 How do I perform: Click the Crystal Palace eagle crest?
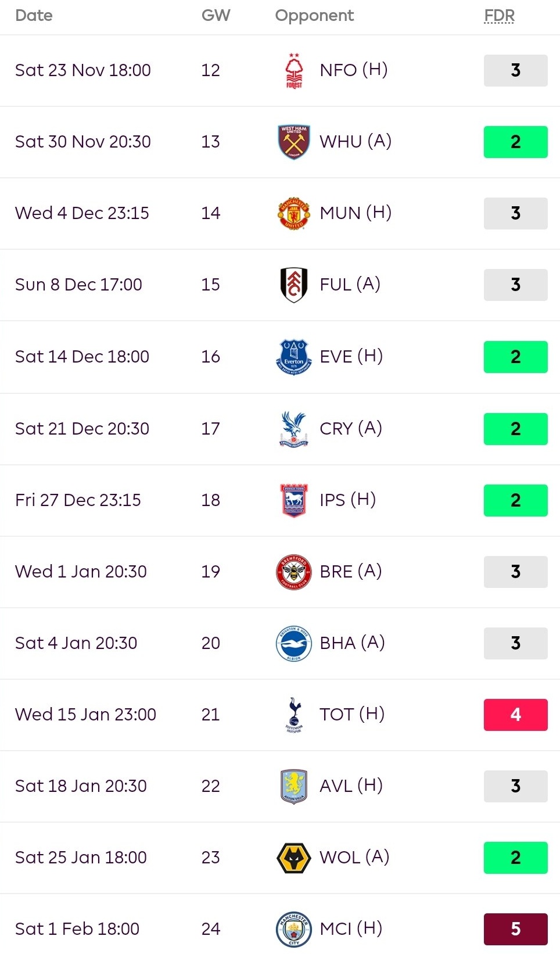click(294, 429)
